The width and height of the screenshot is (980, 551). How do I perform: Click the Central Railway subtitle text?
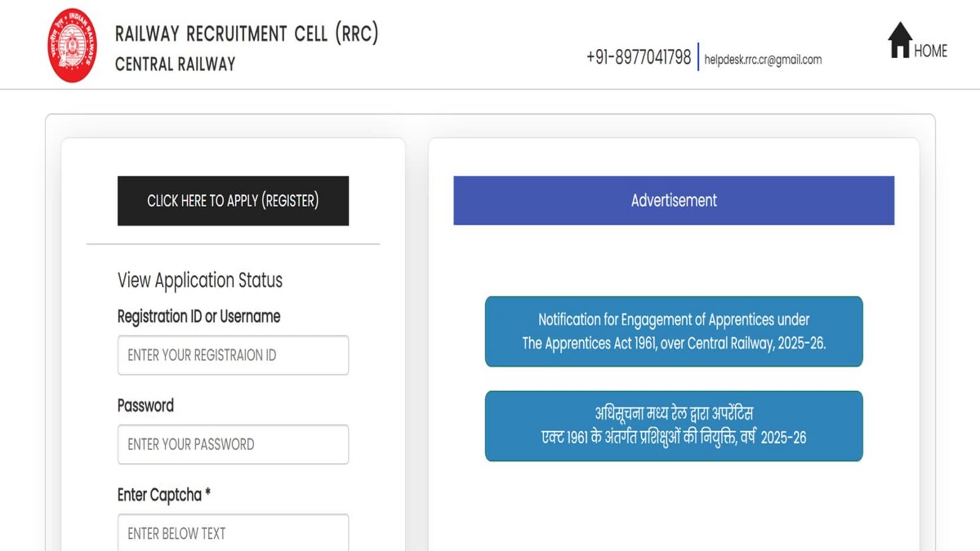pyautogui.click(x=175, y=64)
